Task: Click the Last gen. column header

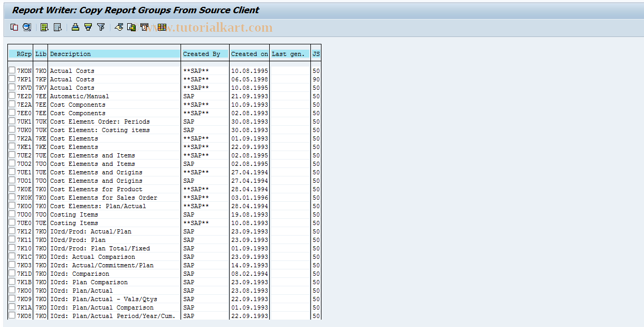Action: click(289, 53)
